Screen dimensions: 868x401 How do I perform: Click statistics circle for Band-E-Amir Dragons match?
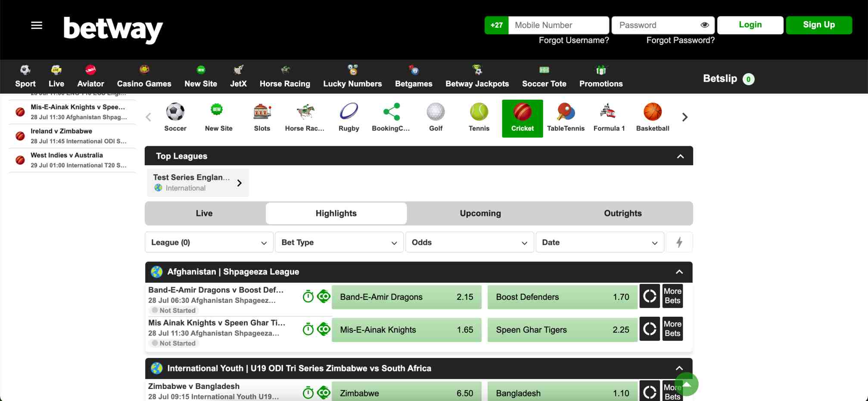650,296
